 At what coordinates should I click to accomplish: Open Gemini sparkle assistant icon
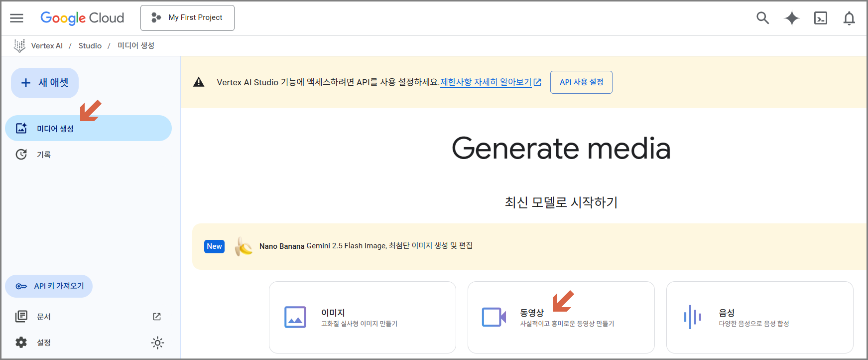[x=792, y=18]
